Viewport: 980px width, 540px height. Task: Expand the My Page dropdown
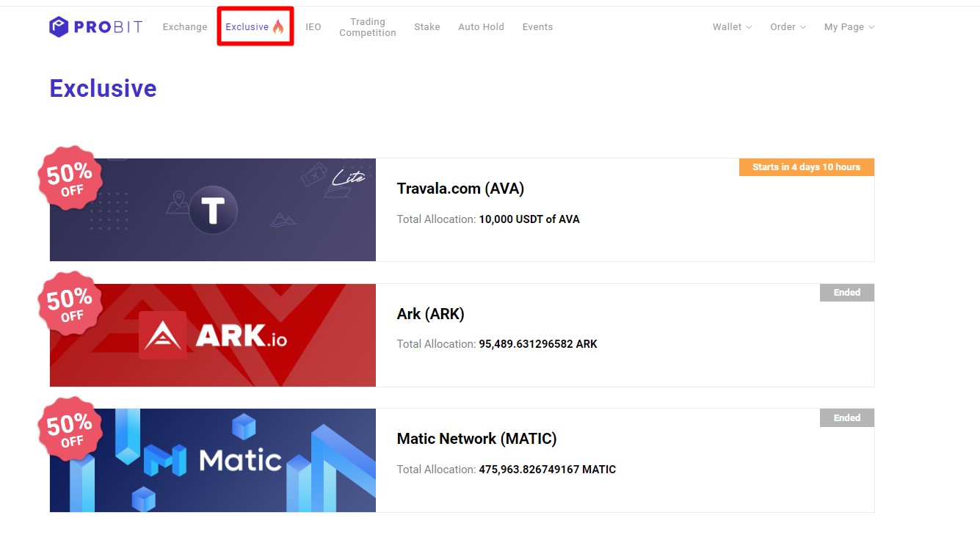(x=849, y=27)
